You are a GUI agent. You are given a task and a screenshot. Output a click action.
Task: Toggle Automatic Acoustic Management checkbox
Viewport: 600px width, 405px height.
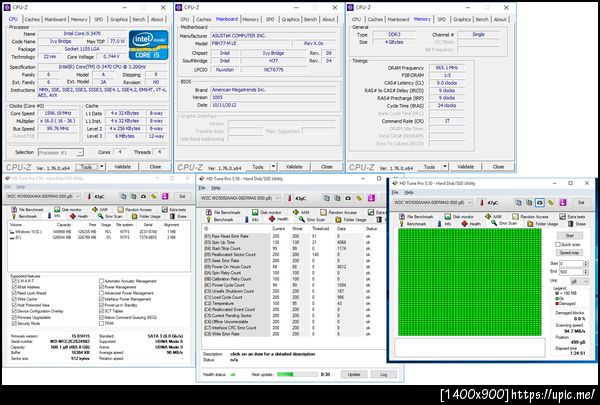101,281
